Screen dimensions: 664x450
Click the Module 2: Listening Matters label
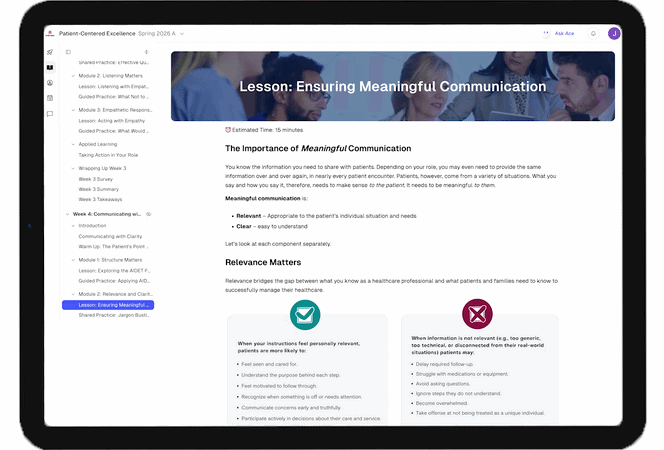(x=111, y=76)
